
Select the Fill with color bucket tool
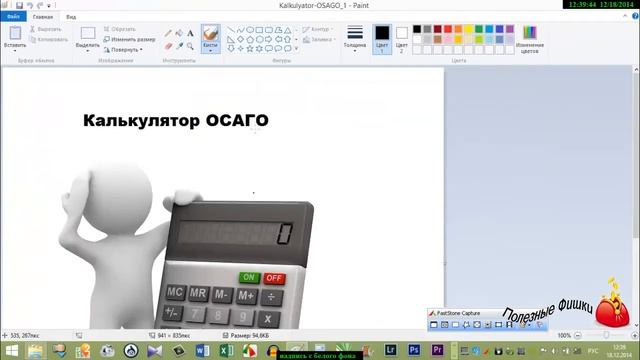pos(179,33)
